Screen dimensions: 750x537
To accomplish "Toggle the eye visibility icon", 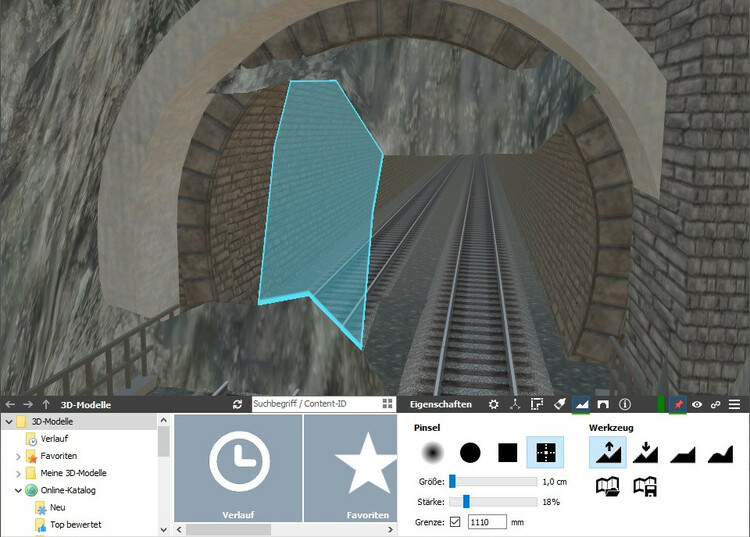I will click(x=697, y=405).
